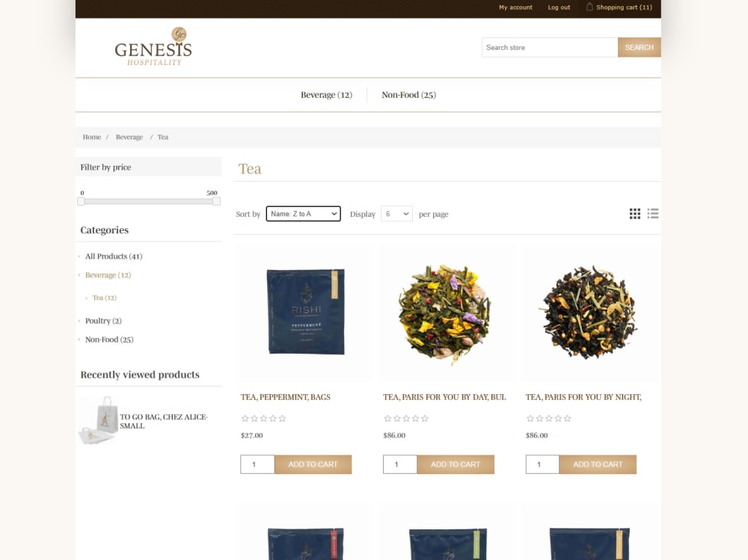Select Poultry (2) category
The image size is (748, 560).
tap(103, 321)
